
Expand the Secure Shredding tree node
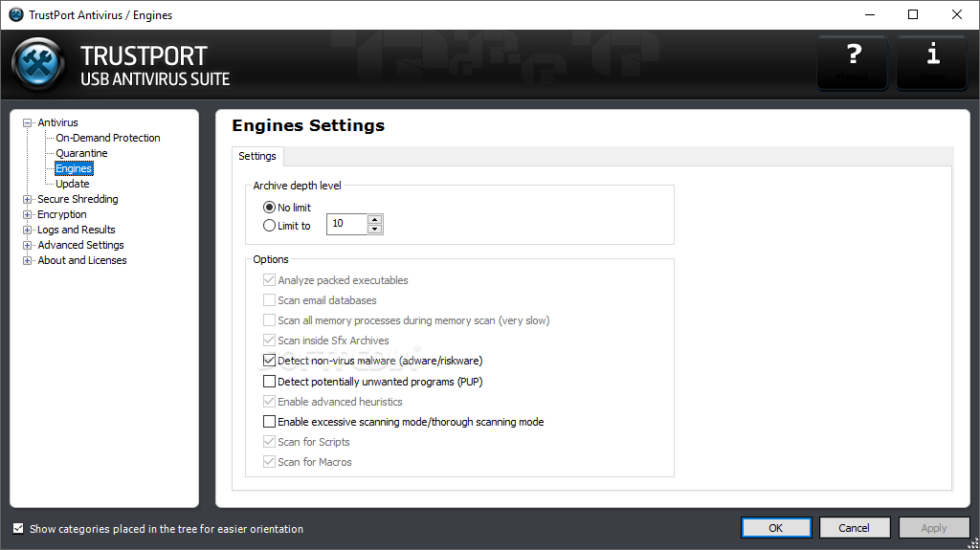tap(28, 199)
